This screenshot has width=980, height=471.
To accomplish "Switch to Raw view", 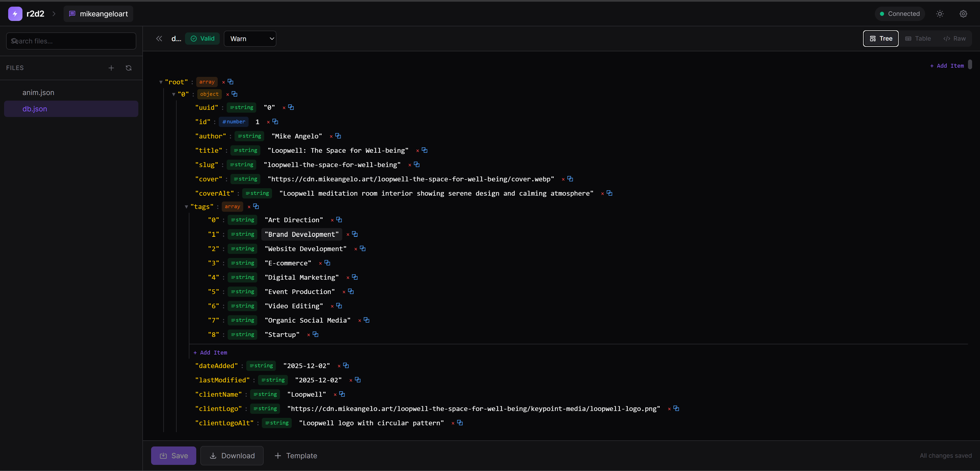I will (x=954, y=39).
